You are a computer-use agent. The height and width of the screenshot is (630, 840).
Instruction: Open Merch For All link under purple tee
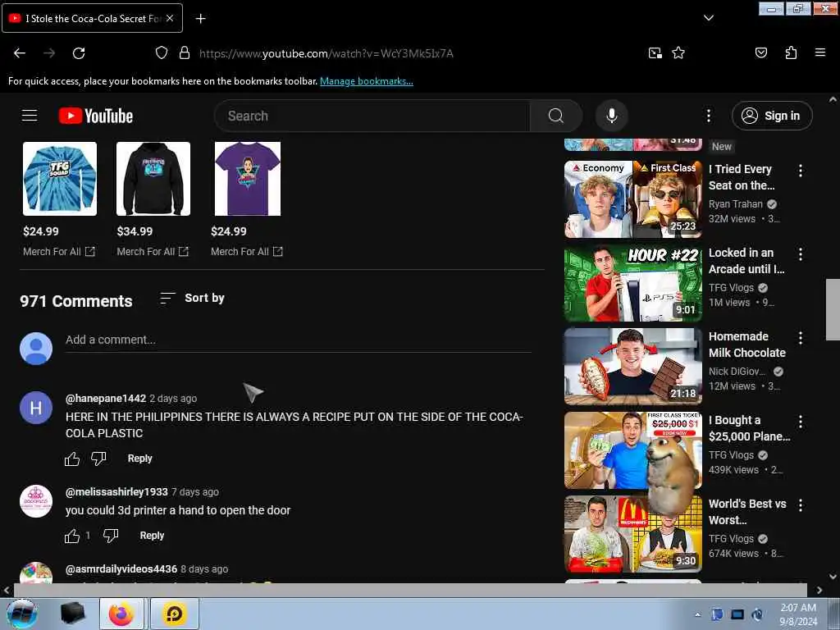[x=246, y=251]
